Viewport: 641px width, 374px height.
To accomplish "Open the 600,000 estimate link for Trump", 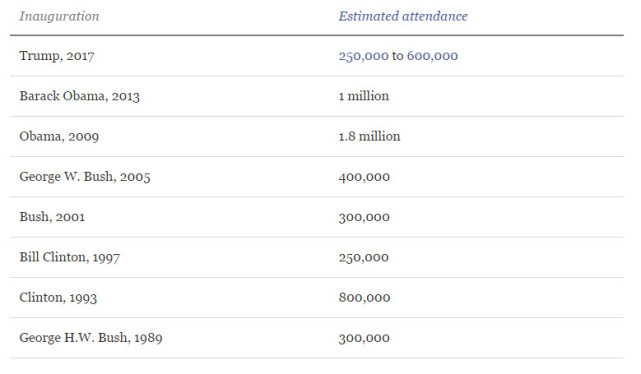I will pos(432,56).
